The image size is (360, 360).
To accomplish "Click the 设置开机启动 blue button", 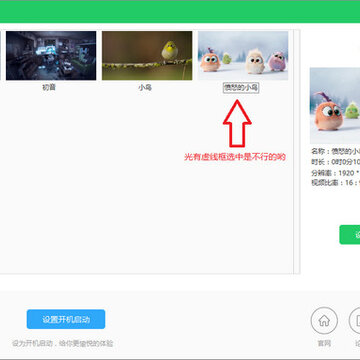I will click(66, 319).
